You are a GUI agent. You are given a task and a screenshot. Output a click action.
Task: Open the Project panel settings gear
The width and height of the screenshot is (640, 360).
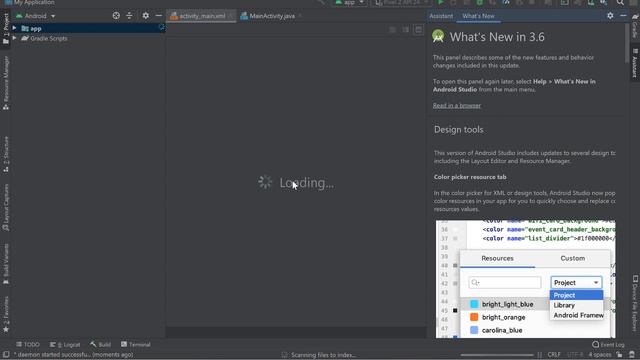(x=146, y=16)
